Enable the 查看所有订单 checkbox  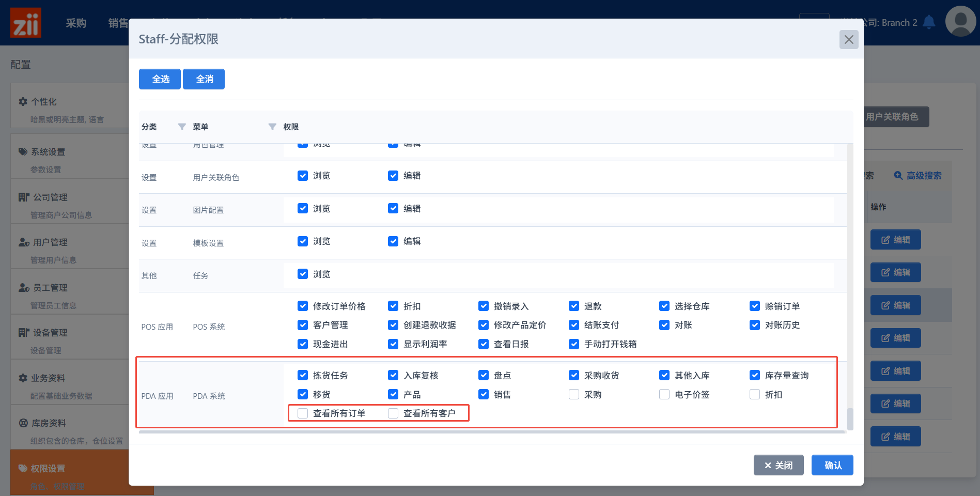tap(303, 413)
